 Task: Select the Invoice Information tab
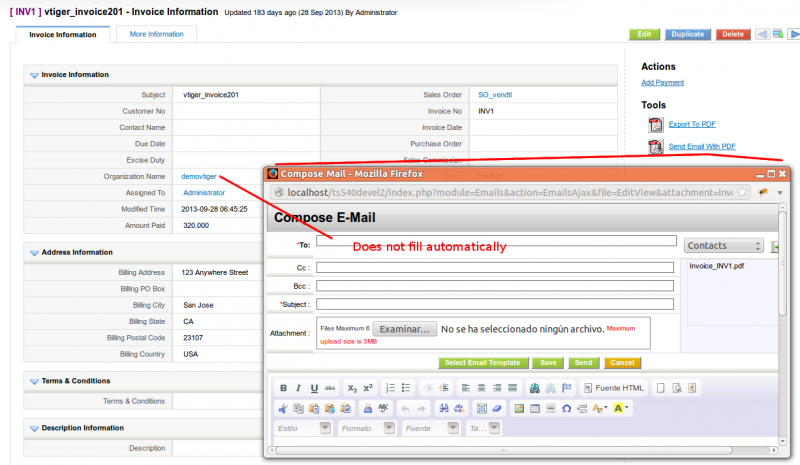(x=62, y=34)
